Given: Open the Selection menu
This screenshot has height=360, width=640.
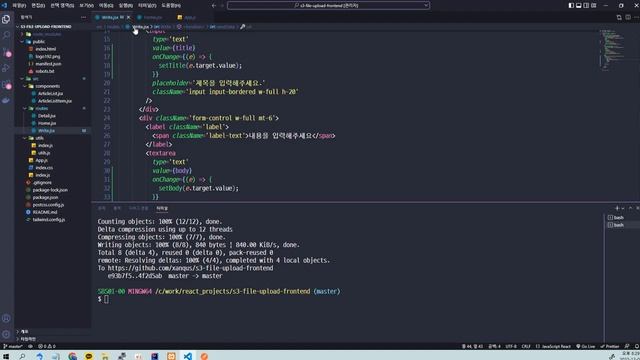Looking at the screenshot, I should click(62, 5).
